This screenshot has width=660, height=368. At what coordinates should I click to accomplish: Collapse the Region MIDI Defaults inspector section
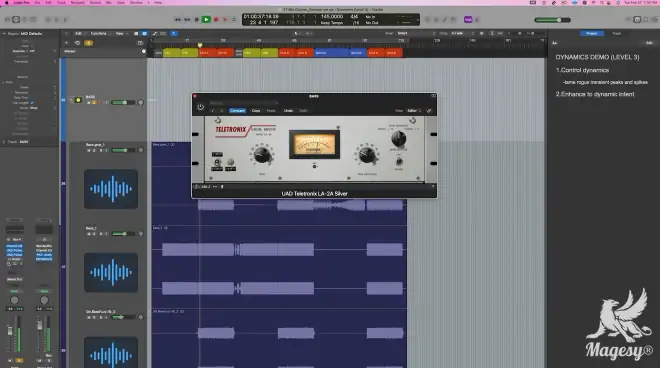[4, 33]
